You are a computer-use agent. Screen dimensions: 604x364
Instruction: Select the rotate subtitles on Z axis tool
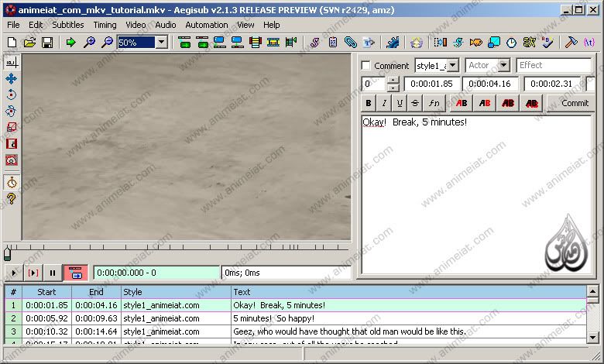pos(11,94)
